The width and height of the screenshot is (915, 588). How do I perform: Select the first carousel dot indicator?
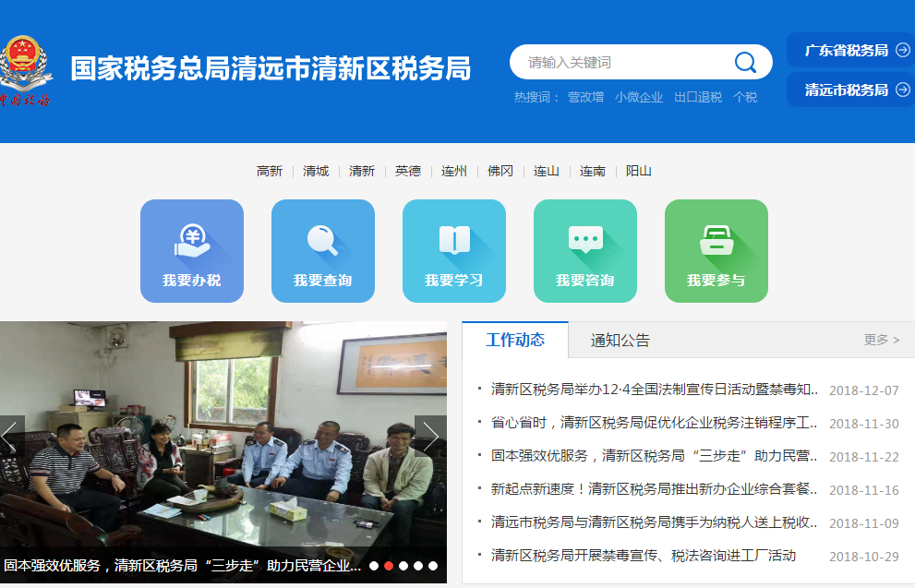(x=374, y=566)
